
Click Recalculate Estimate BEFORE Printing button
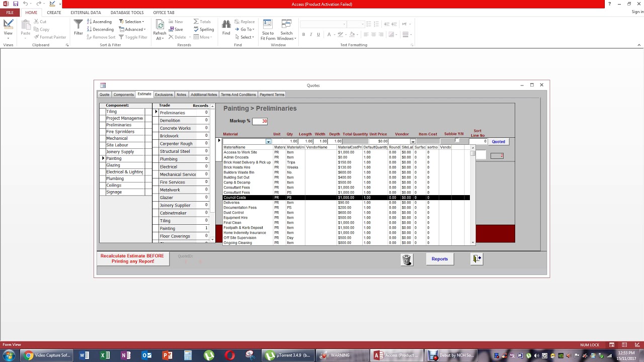[x=133, y=258]
